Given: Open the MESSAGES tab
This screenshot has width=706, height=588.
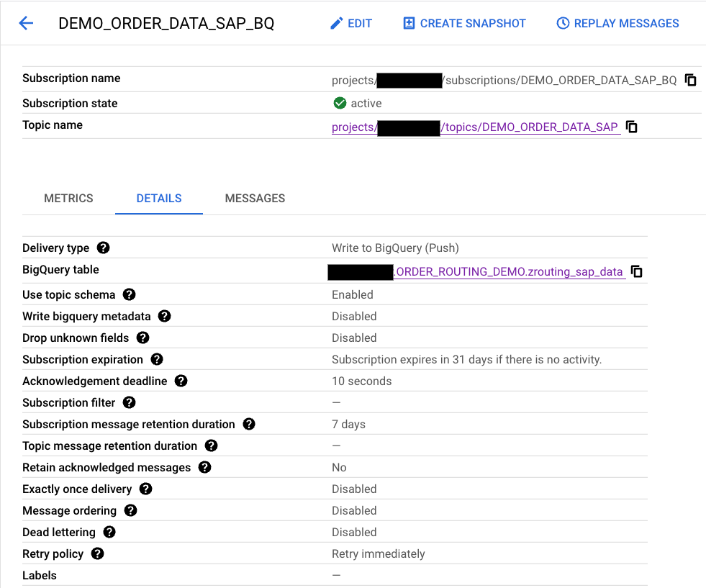Looking at the screenshot, I should [255, 198].
